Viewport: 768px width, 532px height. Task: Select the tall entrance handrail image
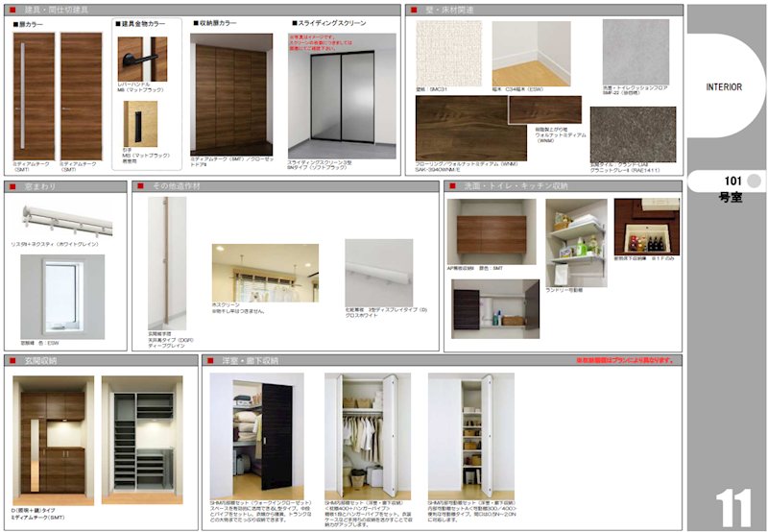click(167, 261)
